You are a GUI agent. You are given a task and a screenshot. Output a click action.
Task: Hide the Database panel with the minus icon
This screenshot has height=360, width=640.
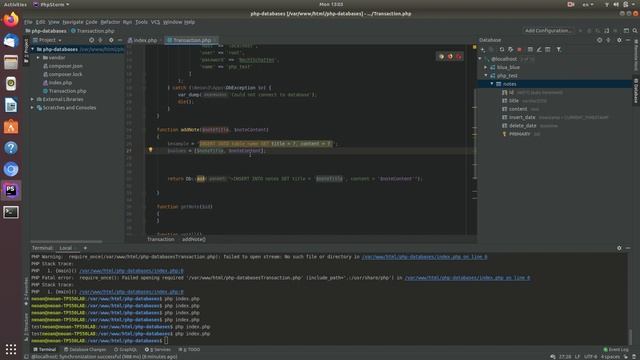click(x=628, y=40)
